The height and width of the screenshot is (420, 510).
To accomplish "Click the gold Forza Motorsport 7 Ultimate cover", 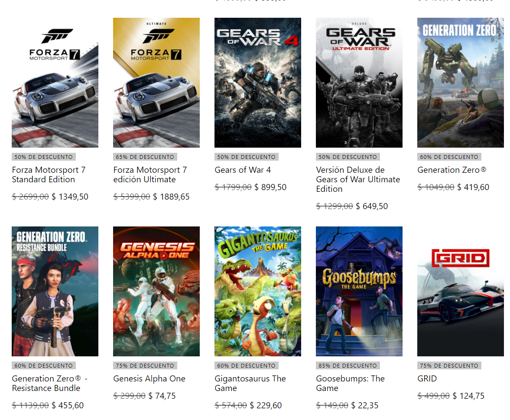I will click(x=156, y=82).
